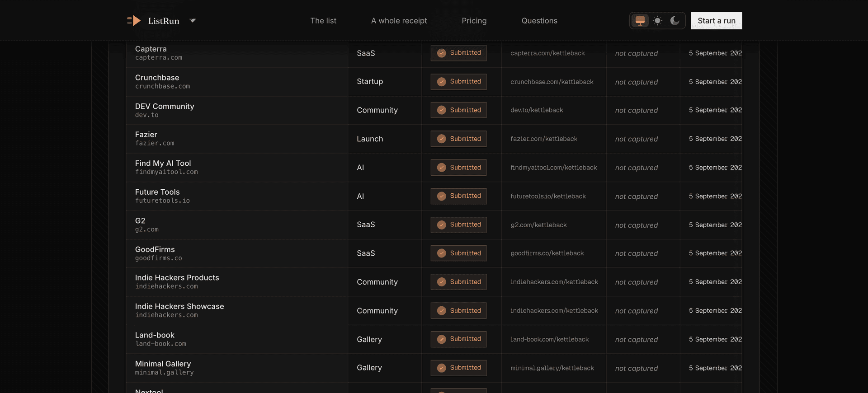The image size is (868, 393).
Task: Open fazier.com/kettleback link
Action: click(x=544, y=139)
